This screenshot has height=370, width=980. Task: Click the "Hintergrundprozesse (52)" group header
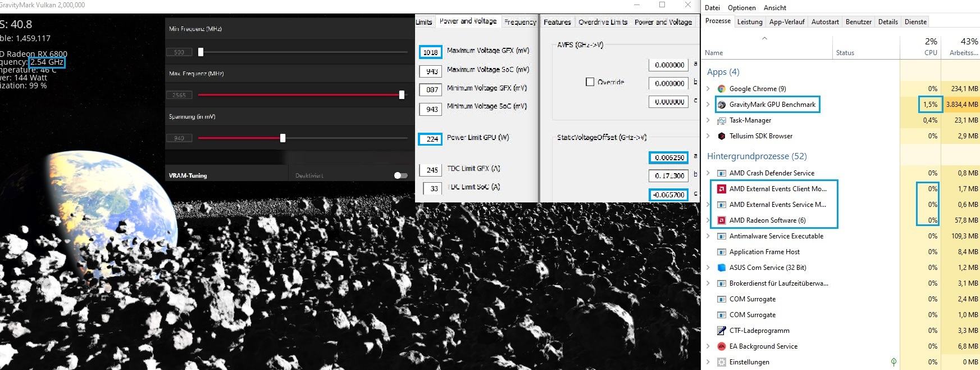point(757,156)
